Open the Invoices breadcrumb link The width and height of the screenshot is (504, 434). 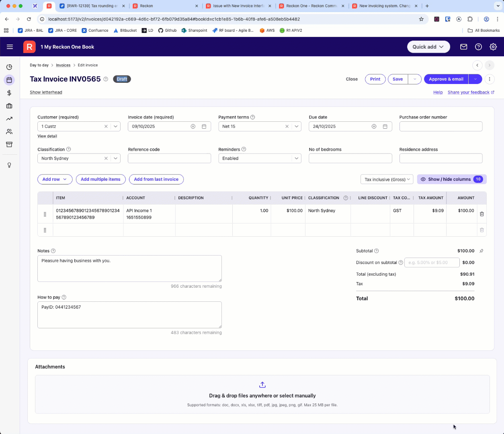pyautogui.click(x=63, y=65)
